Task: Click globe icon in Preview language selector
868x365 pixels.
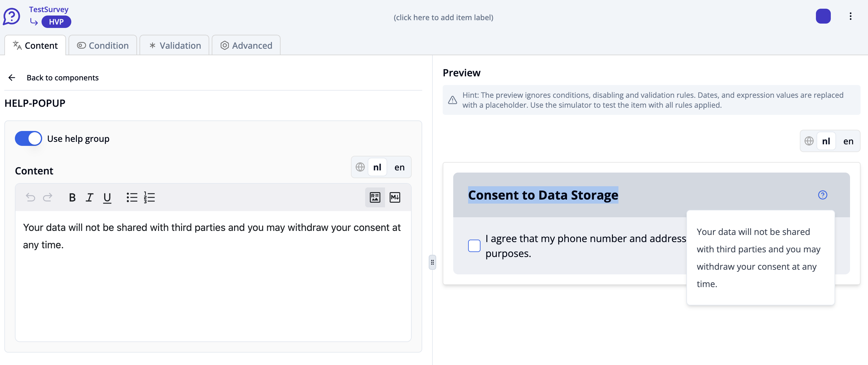Action: tap(809, 141)
